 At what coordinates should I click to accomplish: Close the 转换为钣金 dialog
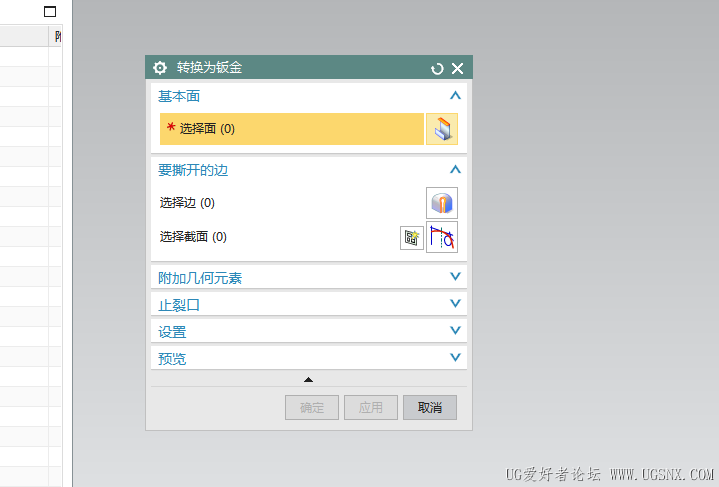(457, 68)
